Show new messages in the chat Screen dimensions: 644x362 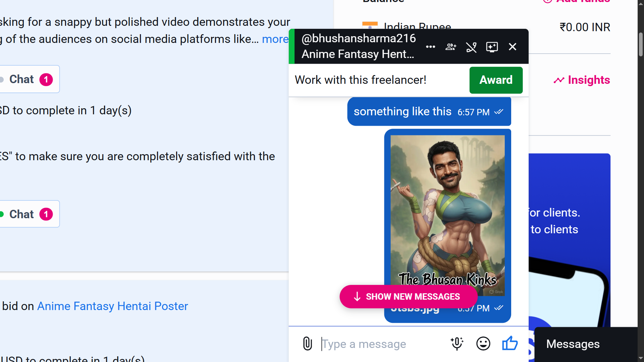pyautogui.click(x=409, y=297)
